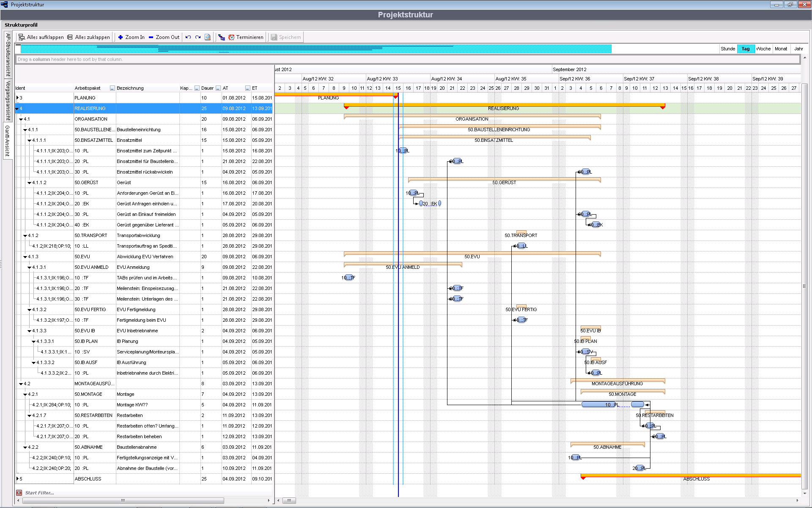Click the undo arrow icon
This screenshot has height=508, width=812.
[188, 37]
